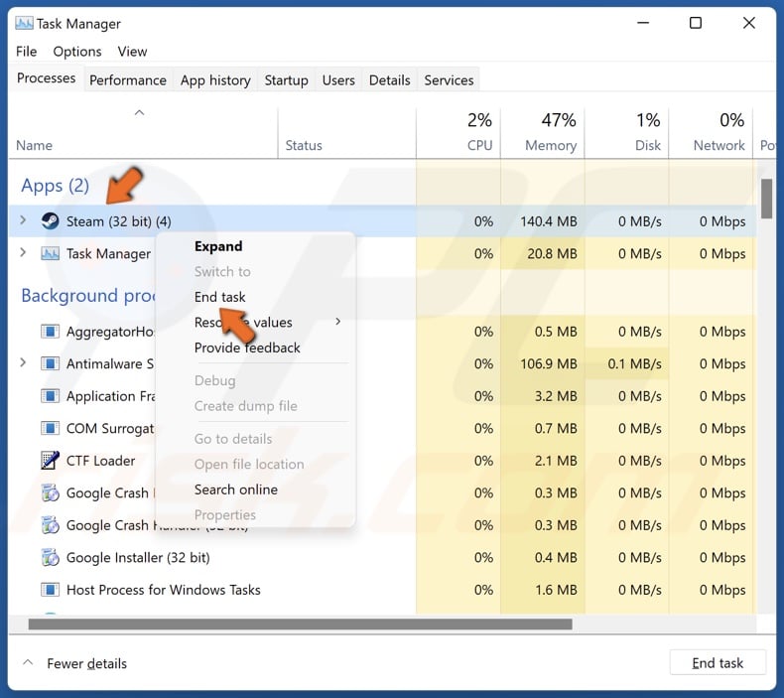Click CTF Loader's 2.1 MB memory value
Screen dimensions: 784x698
point(556,461)
